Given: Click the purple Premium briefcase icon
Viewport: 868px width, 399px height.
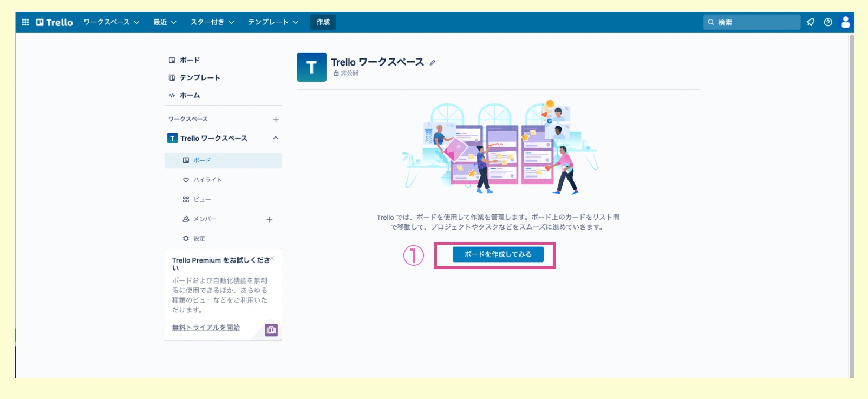Looking at the screenshot, I should (x=271, y=330).
